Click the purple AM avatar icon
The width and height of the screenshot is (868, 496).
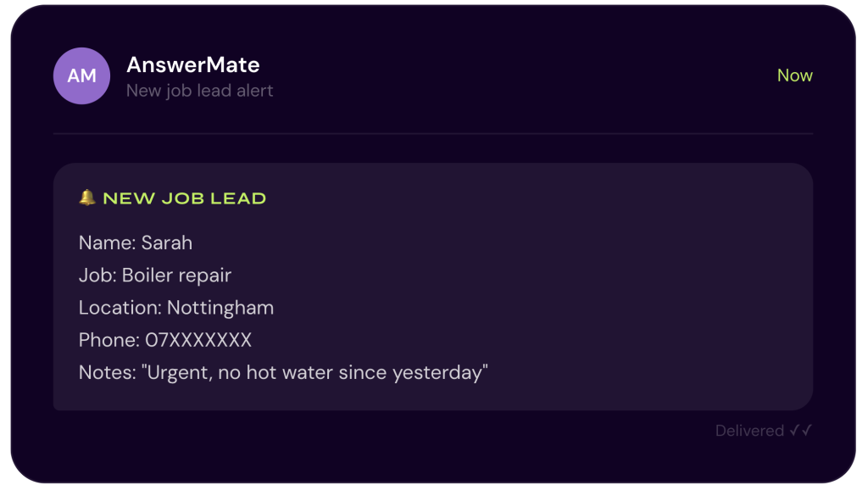[81, 76]
